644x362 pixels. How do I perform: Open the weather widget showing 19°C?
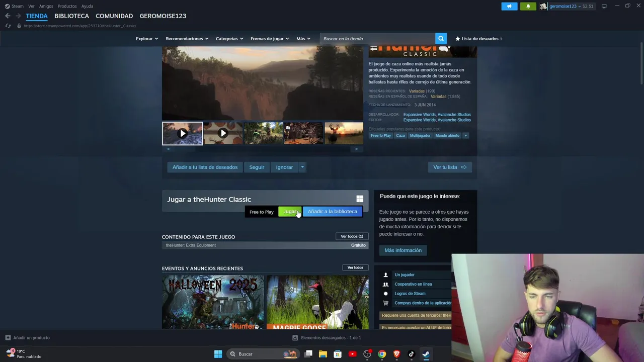pos(24,354)
